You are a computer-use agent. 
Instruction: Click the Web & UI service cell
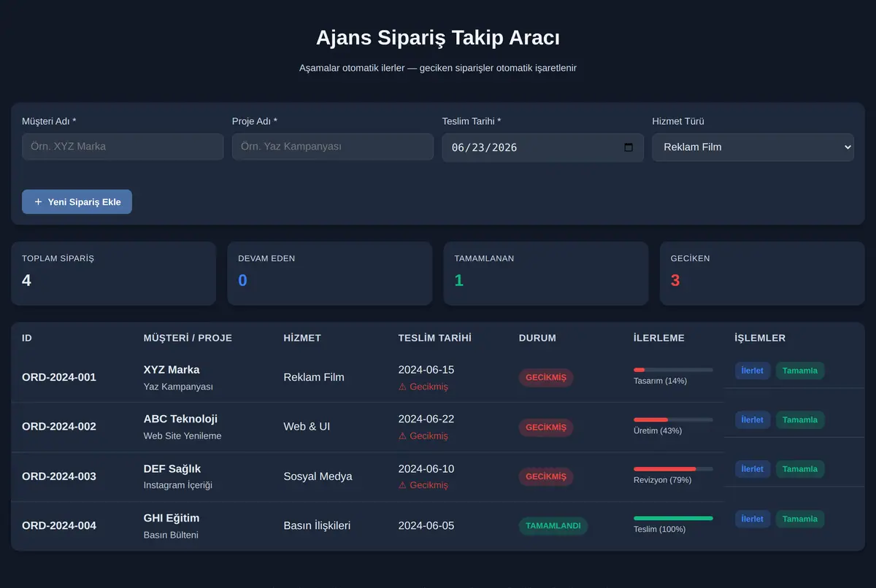pyautogui.click(x=307, y=426)
